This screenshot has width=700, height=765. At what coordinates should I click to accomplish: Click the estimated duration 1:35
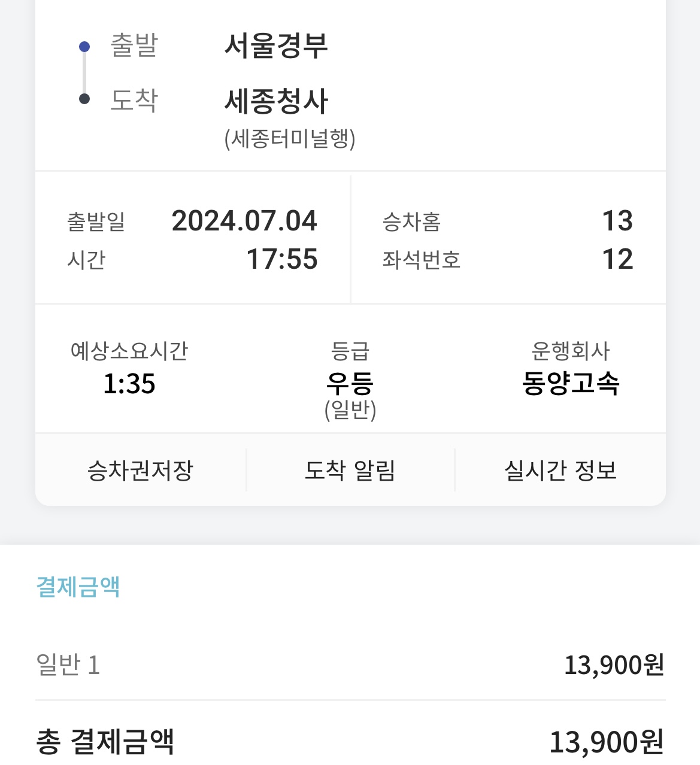(x=129, y=384)
